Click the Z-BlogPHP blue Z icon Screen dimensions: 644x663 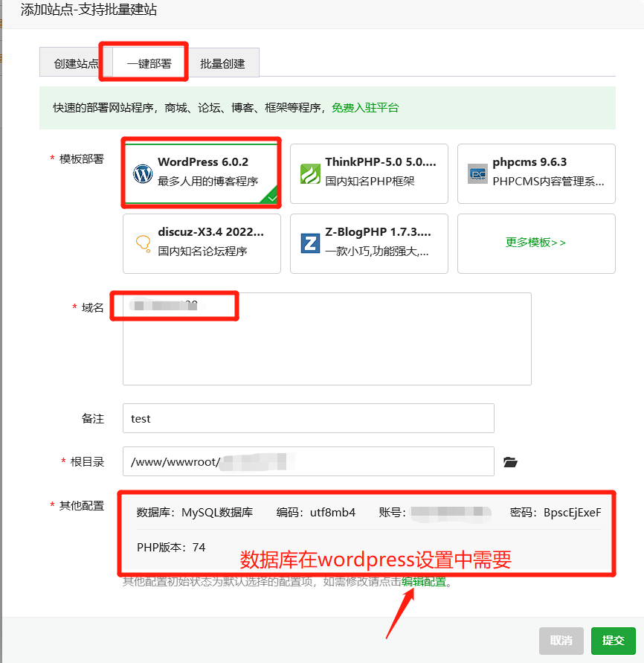[310, 243]
